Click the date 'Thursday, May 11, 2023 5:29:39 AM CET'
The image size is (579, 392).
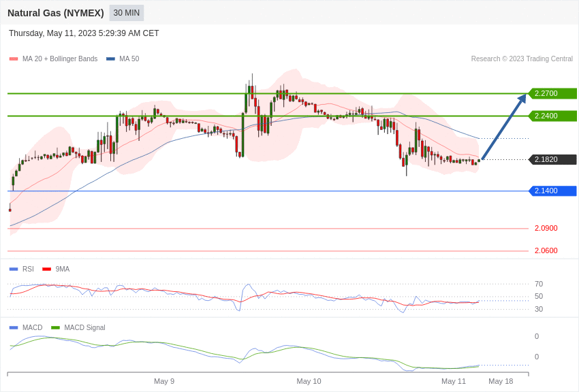pos(84,33)
